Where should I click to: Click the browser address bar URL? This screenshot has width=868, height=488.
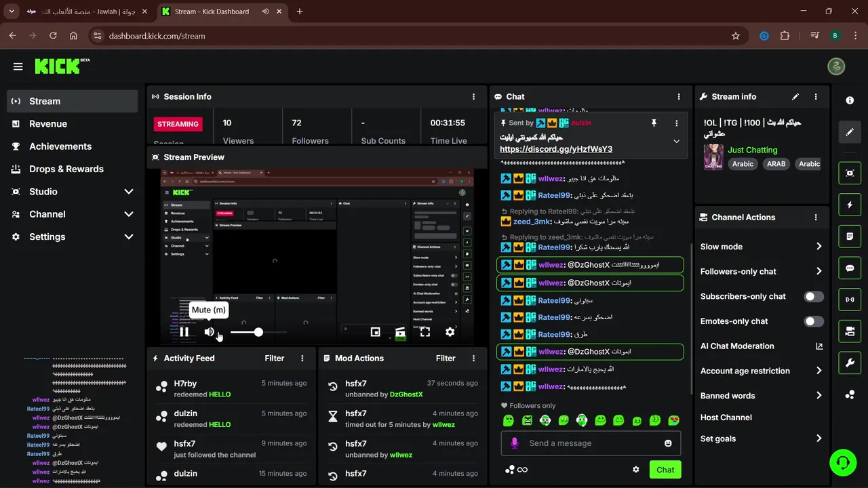click(x=157, y=36)
